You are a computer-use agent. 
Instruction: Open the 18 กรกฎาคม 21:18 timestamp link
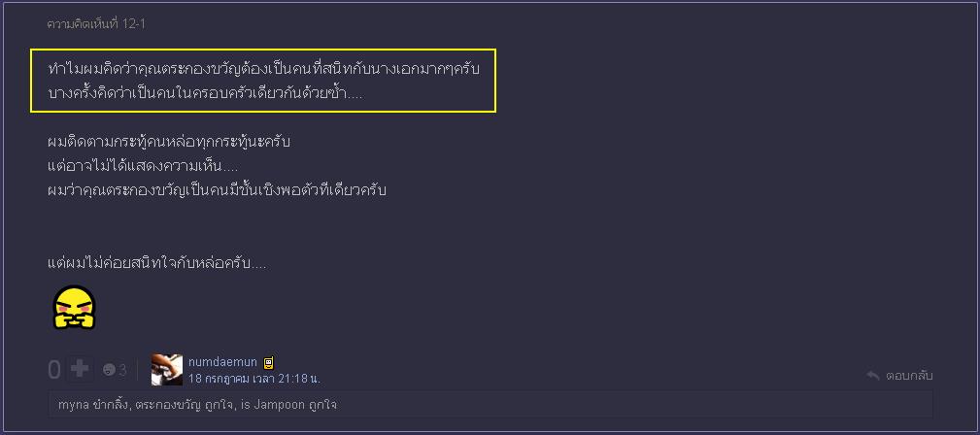(253, 378)
